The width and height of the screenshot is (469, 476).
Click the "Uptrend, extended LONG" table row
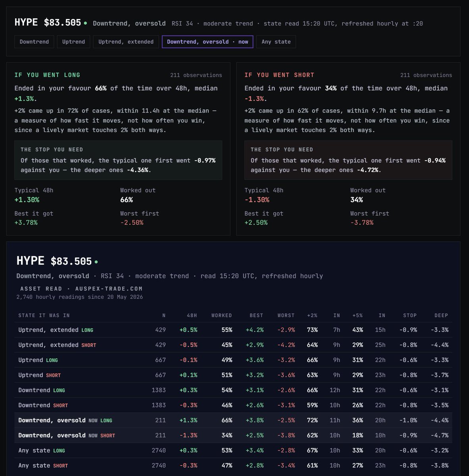pyautogui.click(x=233, y=330)
